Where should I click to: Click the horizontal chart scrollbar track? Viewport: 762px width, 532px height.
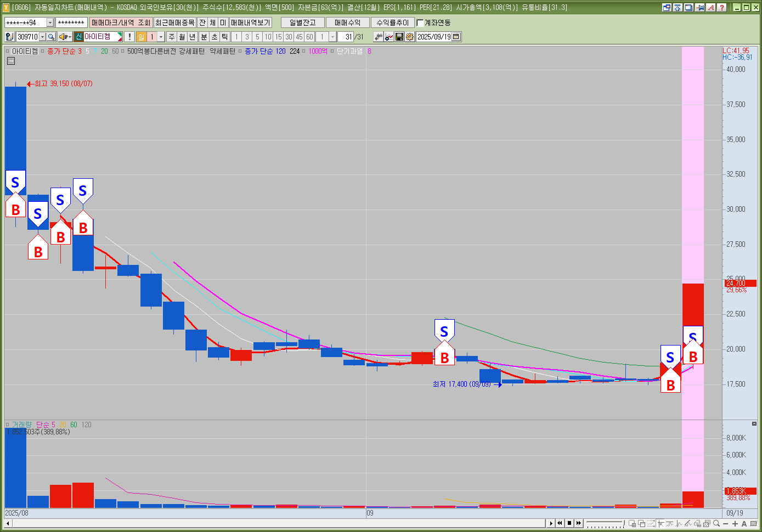278,523
